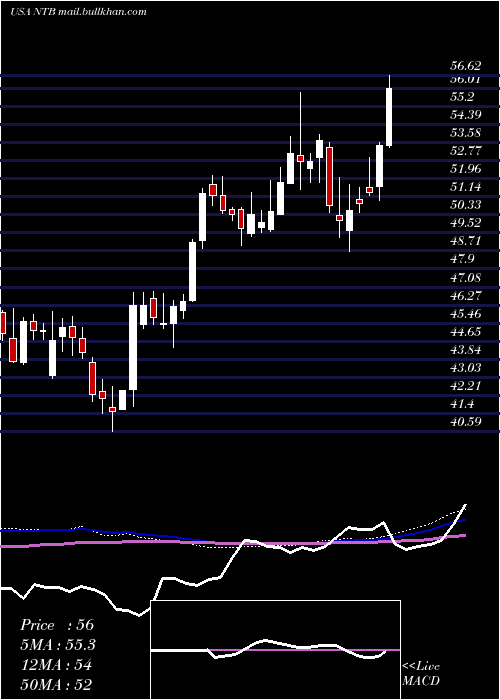Screen dimensions: 500x700
Task: Click the '50MA : 52' readout
Action: click(56, 685)
